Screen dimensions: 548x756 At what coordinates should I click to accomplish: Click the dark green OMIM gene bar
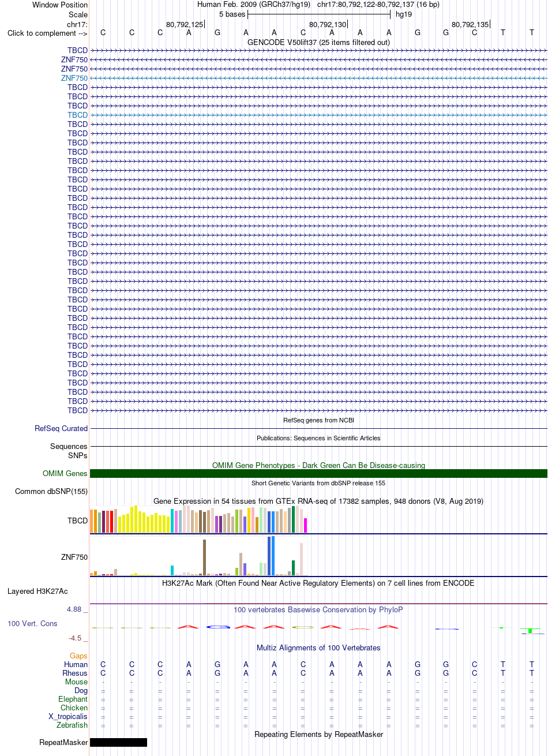coord(318,473)
